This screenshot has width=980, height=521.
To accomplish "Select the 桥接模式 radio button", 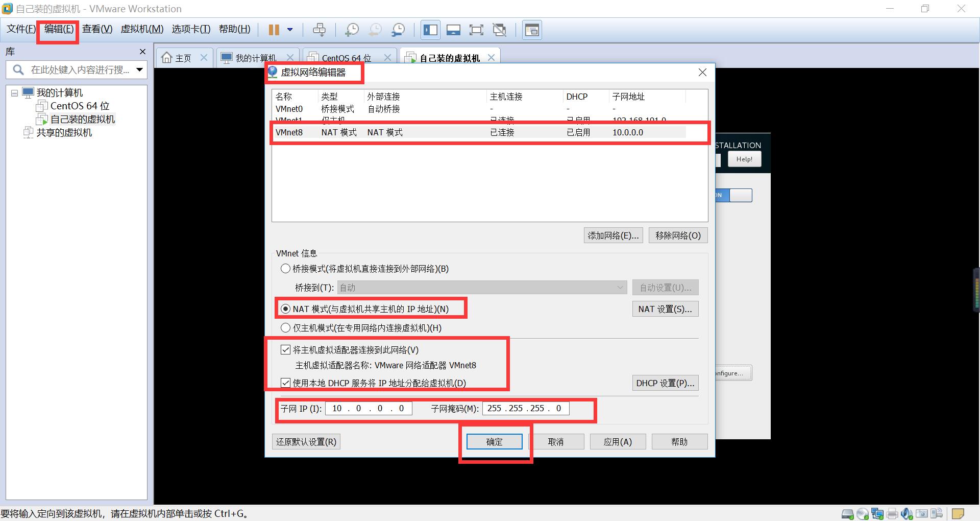I will pos(285,269).
